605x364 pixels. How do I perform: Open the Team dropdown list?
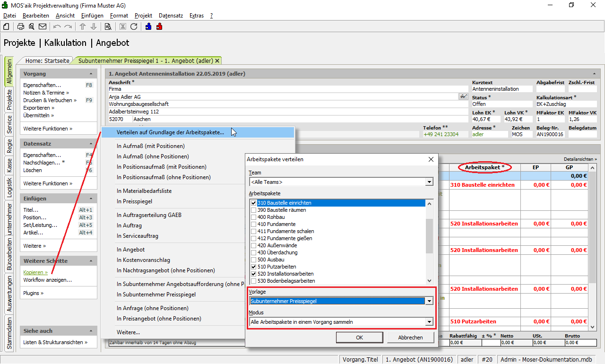429,182
